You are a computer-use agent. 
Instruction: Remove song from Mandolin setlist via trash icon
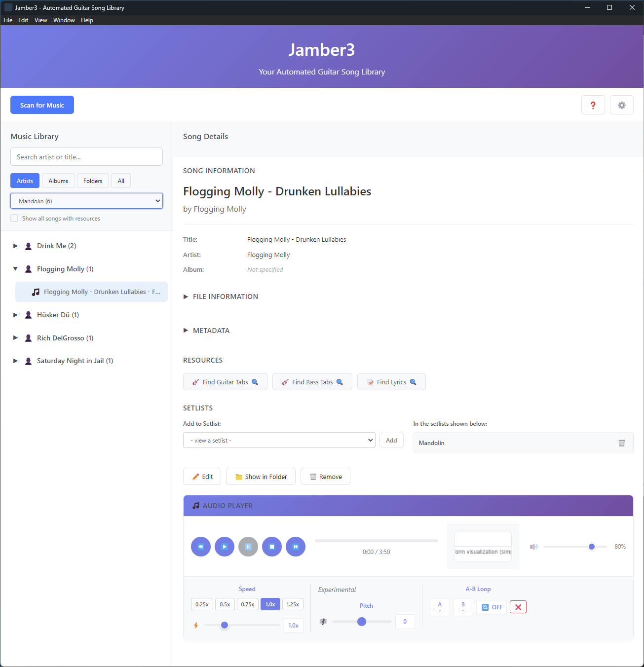tap(622, 443)
